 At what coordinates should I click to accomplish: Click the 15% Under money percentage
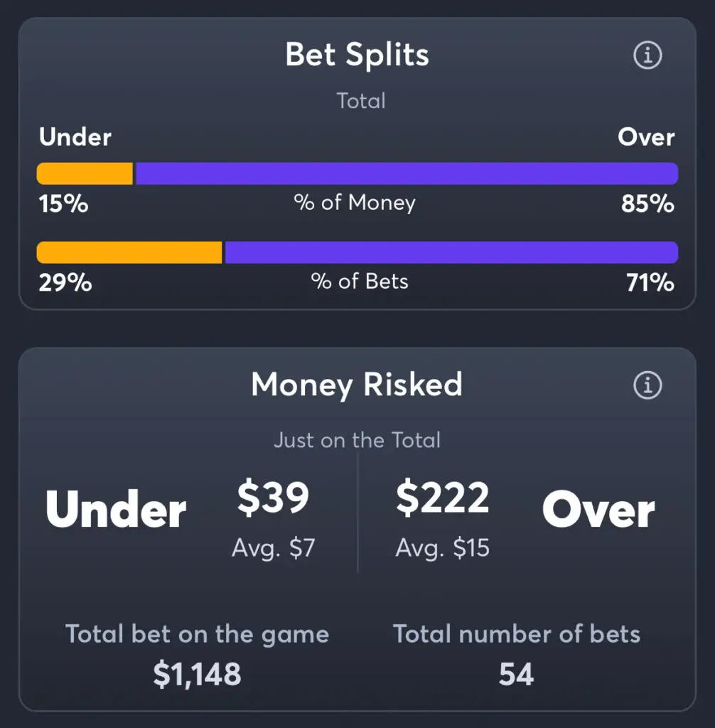(63, 204)
